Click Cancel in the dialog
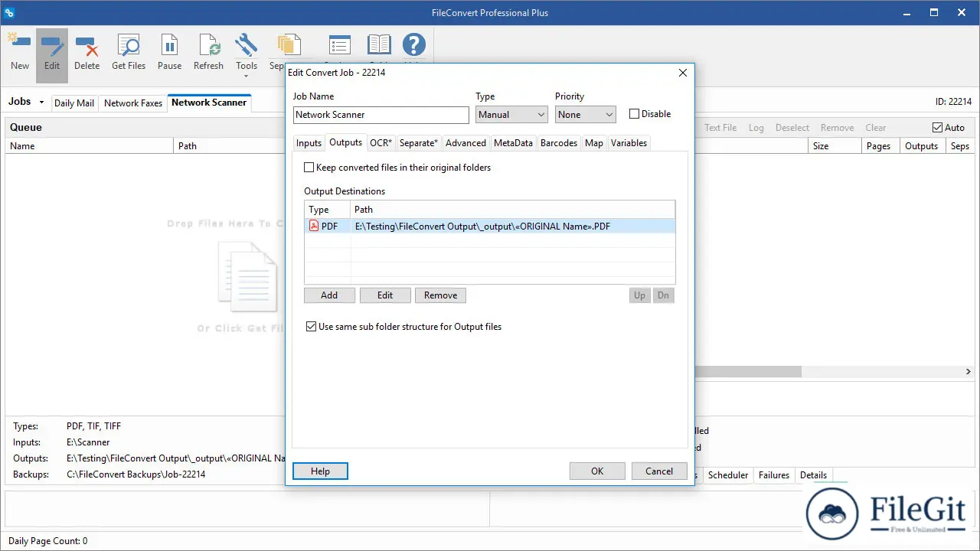The image size is (980, 551). coord(659,471)
